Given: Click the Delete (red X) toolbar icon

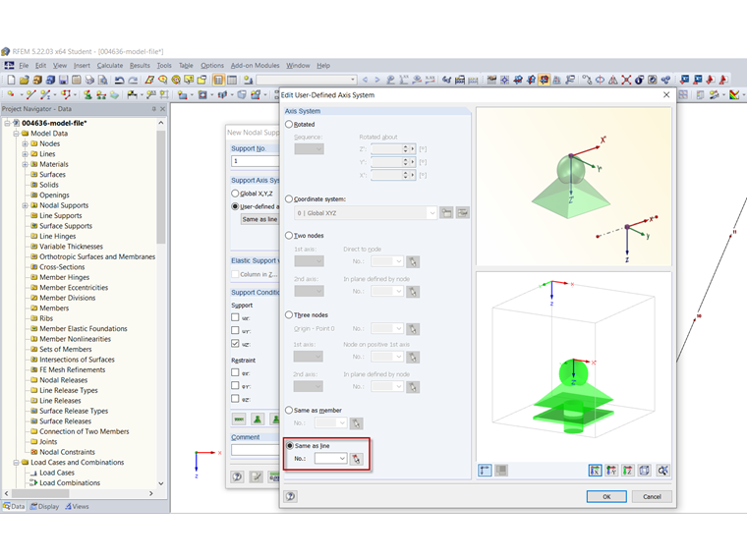Looking at the screenshot, I should click(x=626, y=80).
